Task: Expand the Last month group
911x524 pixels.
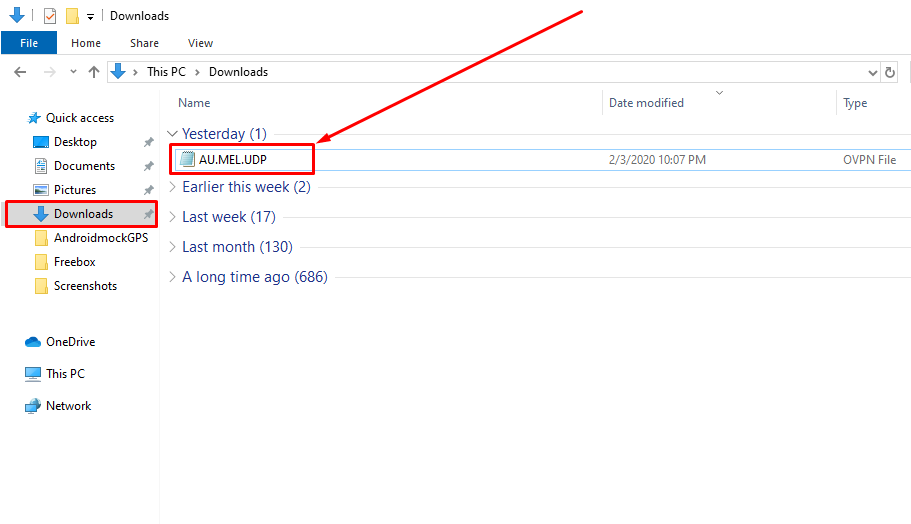Action: 173,247
